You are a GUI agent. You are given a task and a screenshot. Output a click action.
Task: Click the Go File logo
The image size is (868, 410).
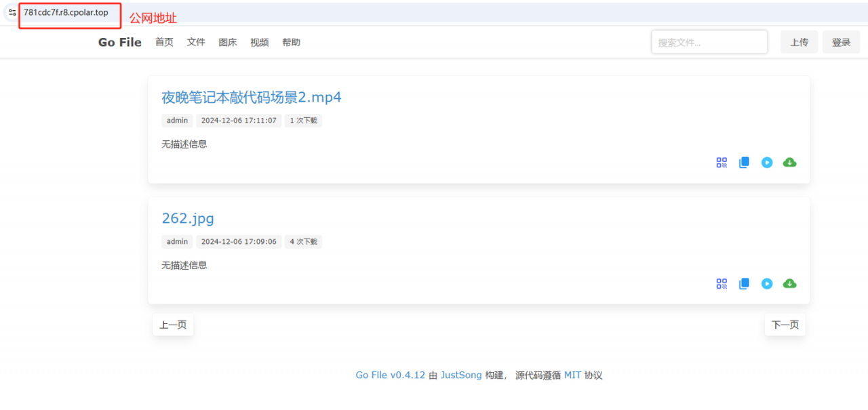[x=120, y=42]
